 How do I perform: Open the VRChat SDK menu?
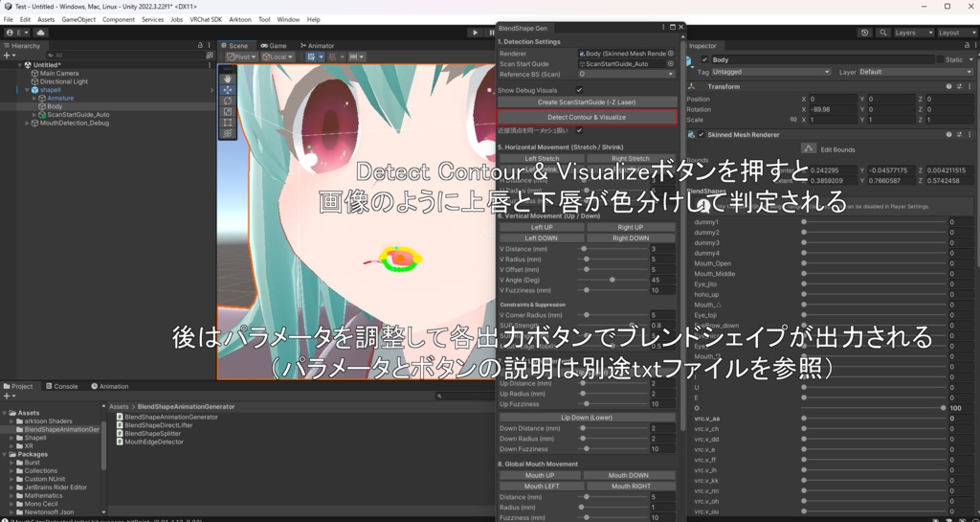206,19
